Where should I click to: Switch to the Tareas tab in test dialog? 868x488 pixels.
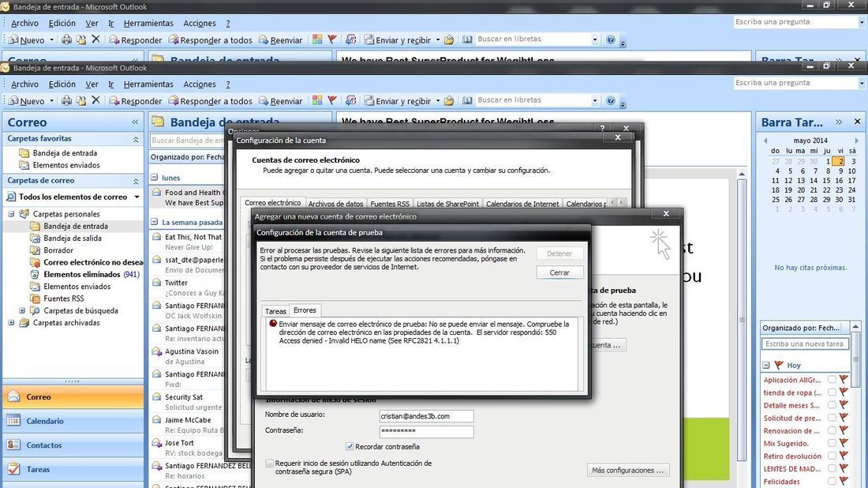[x=275, y=311]
